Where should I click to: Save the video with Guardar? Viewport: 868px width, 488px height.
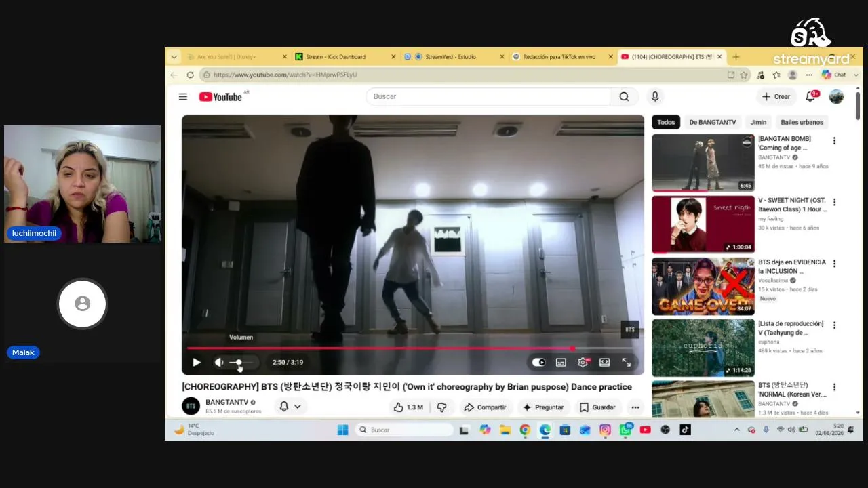[x=597, y=407]
